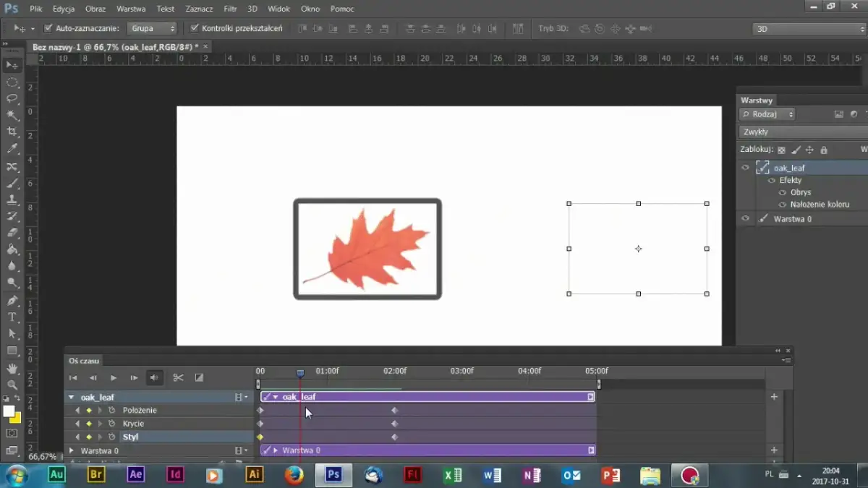The width and height of the screenshot is (868, 488).
Task: Select the Move tool
Action: [12, 64]
